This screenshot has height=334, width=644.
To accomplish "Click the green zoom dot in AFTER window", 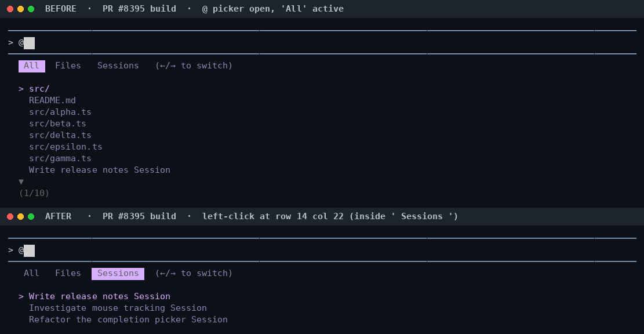I will click(x=31, y=216).
